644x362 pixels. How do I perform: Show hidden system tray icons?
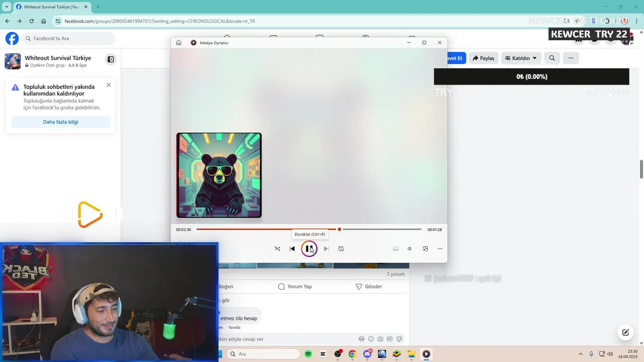click(x=580, y=354)
